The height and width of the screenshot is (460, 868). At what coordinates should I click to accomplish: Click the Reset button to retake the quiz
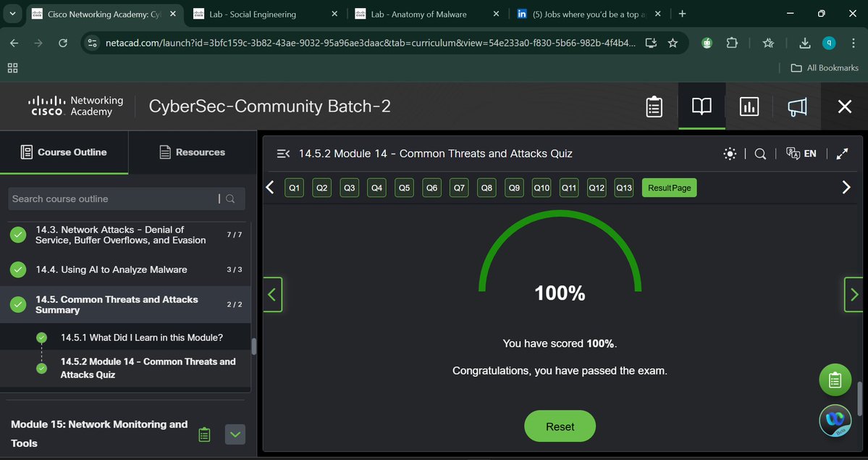coord(560,426)
